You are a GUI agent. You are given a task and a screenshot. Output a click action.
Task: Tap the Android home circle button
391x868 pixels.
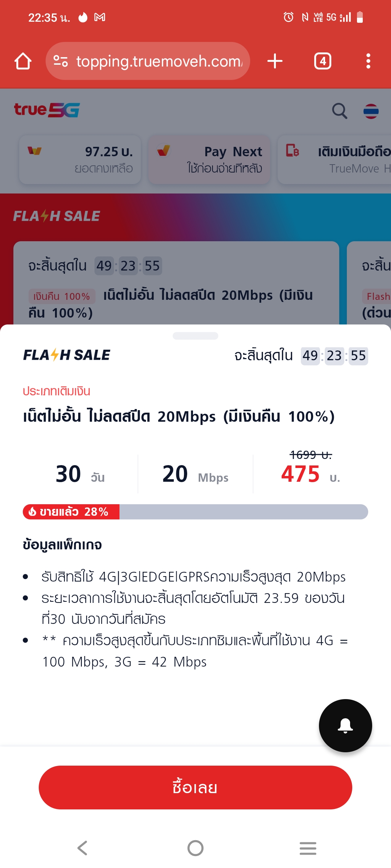point(195,848)
